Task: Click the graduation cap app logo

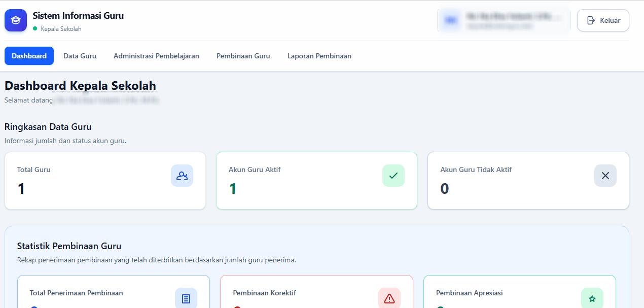Action: 16,20
